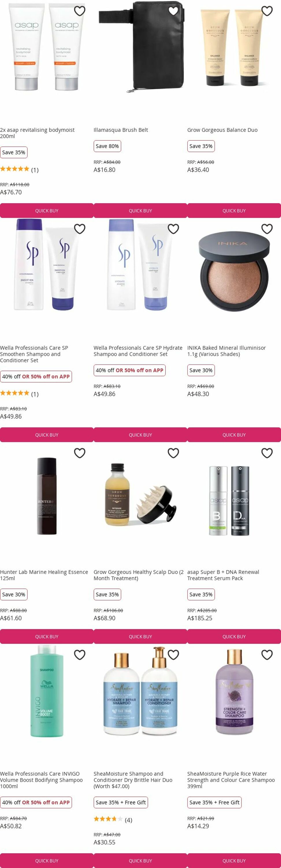
Task: Open Grow Gorgeous Balance Duo product link
Action: coord(222,130)
